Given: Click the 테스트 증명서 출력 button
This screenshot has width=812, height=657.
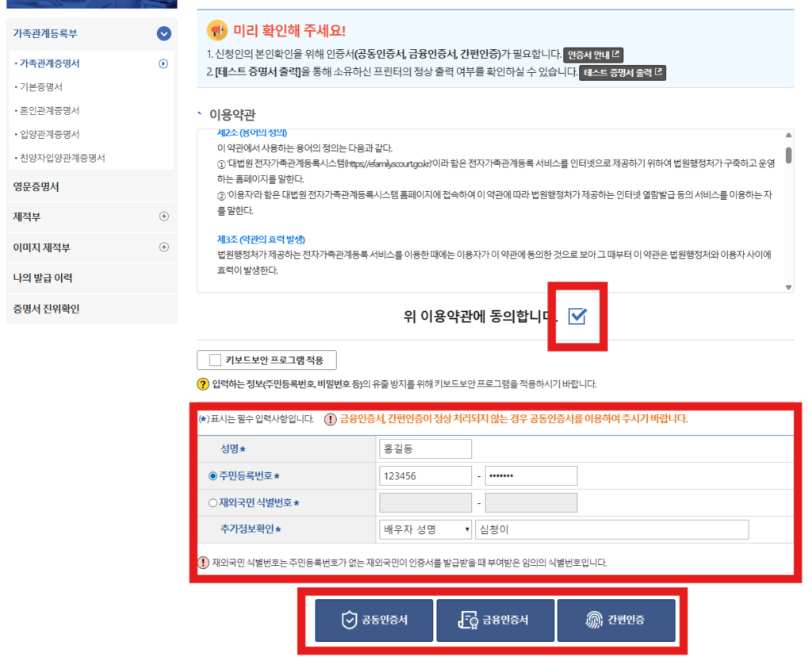Looking at the screenshot, I should click(x=622, y=73).
